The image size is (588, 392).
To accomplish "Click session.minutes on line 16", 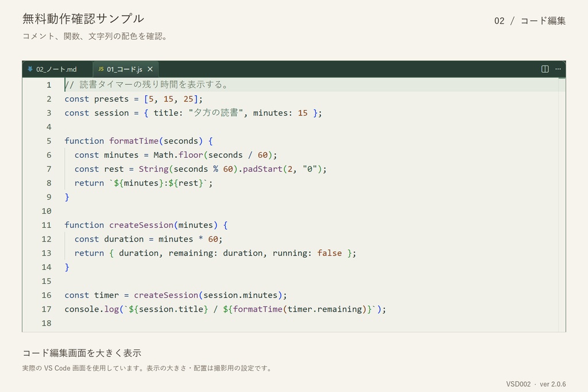I will click(x=241, y=296).
